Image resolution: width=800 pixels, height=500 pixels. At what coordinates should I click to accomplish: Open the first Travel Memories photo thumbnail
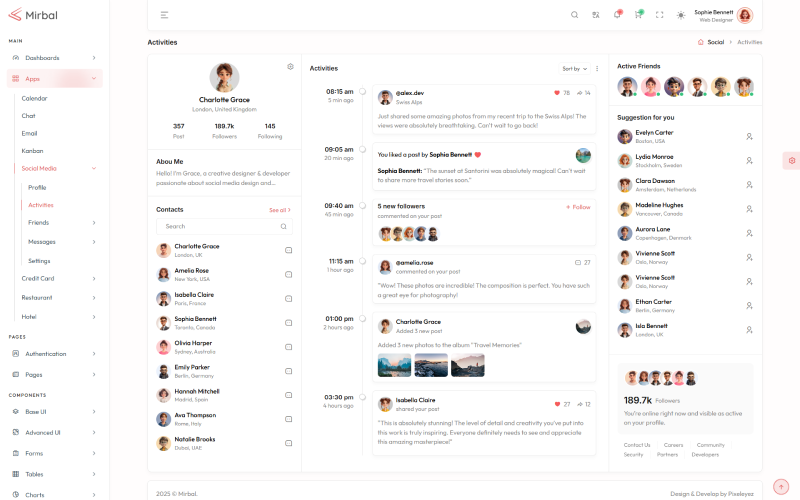(394, 365)
